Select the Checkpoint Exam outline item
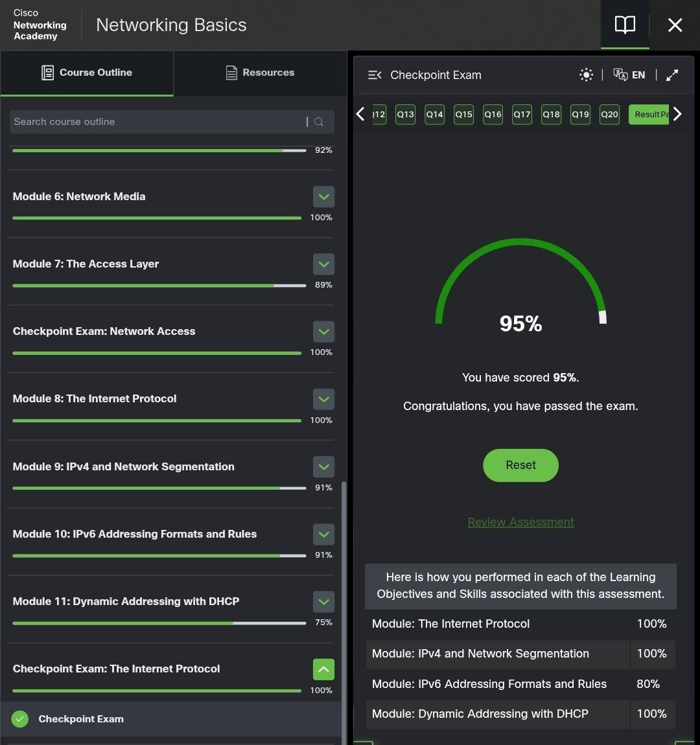The image size is (700, 745). 170,719
